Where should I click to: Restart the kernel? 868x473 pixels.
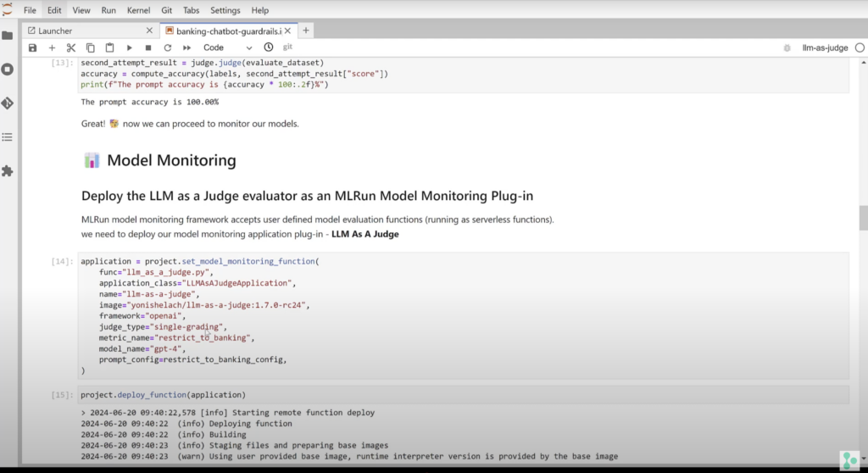pyautogui.click(x=168, y=47)
